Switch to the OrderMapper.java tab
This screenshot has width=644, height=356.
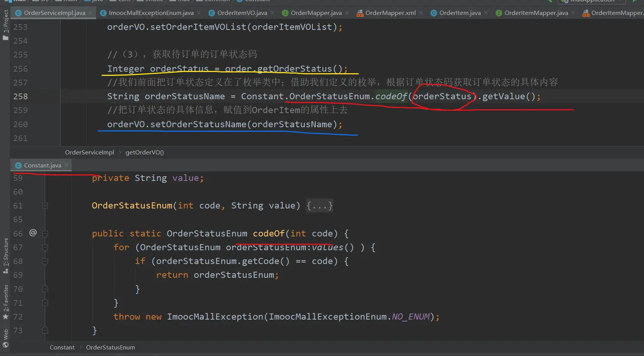(x=316, y=13)
